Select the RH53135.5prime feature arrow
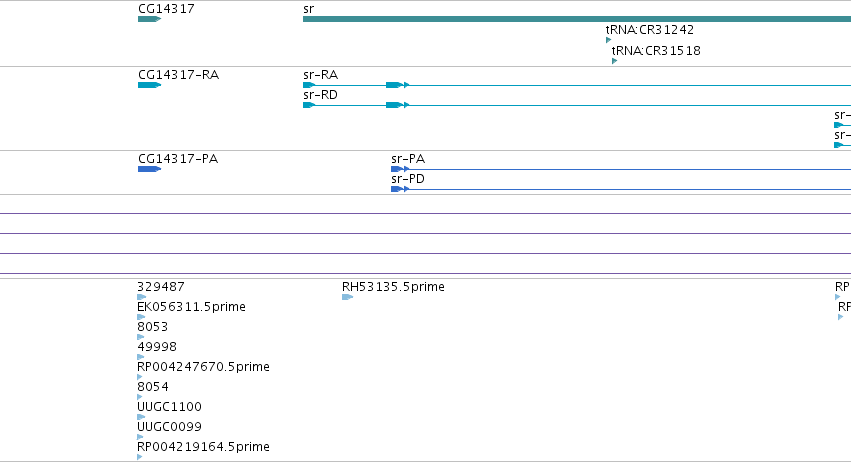Screen dimensions: 851x462 tap(347, 297)
